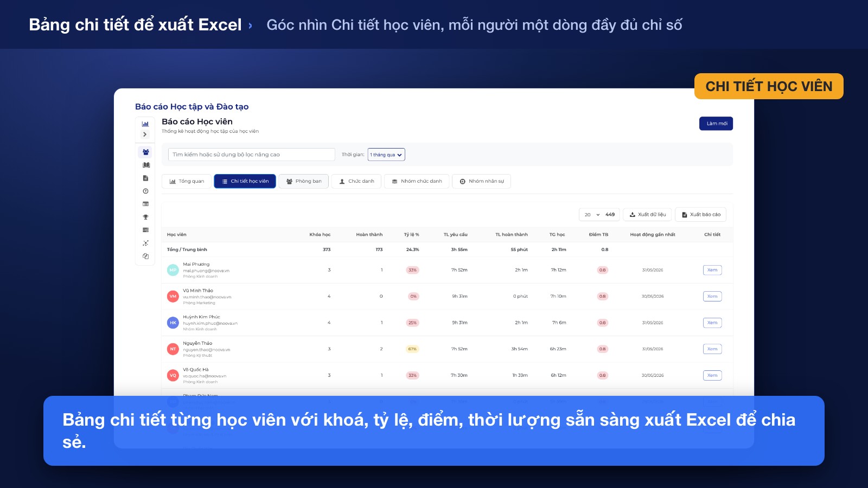Click the total value 373 in Khóa học
This screenshot has width=868, height=488.
pyautogui.click(x=327, y=250)
